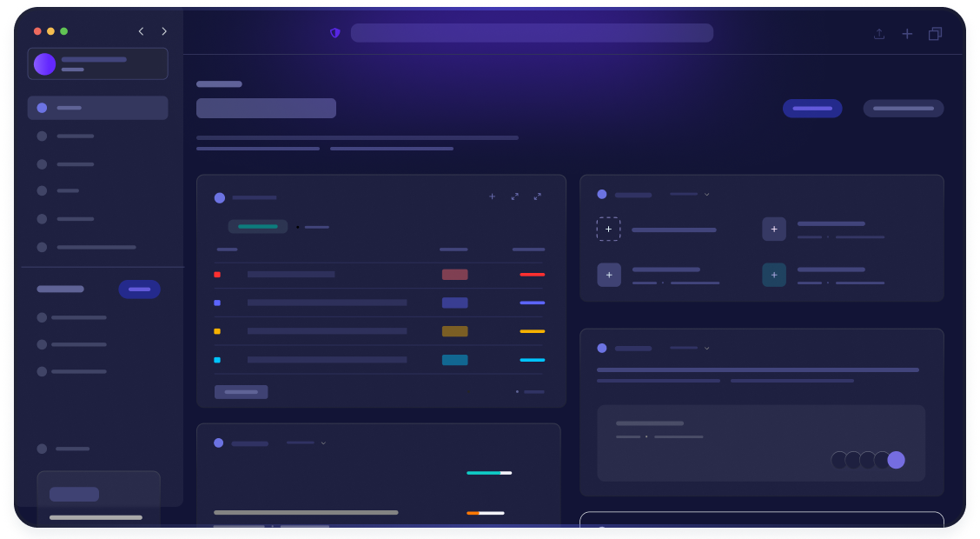Expand the chevron in the progress bars panel

point(323,443)
